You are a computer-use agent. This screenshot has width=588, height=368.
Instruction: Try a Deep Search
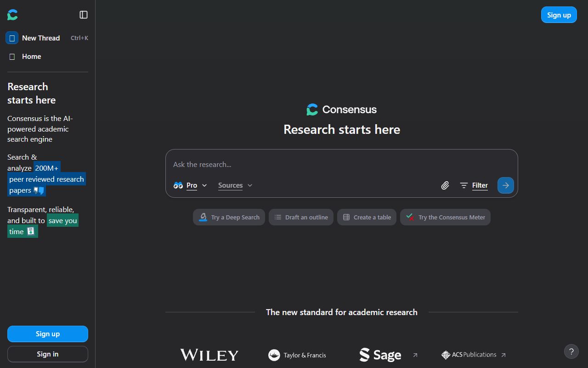tap(229, 217)
